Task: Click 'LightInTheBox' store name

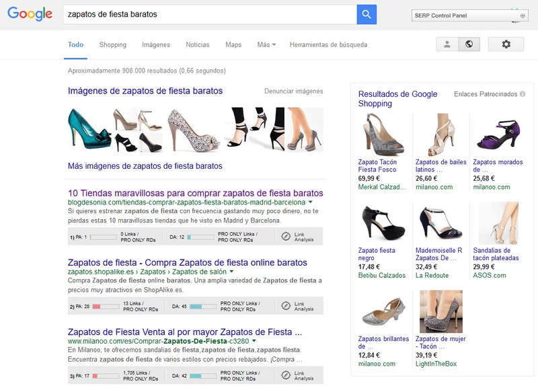Action: pyautogui.click(x=436, y=364)
